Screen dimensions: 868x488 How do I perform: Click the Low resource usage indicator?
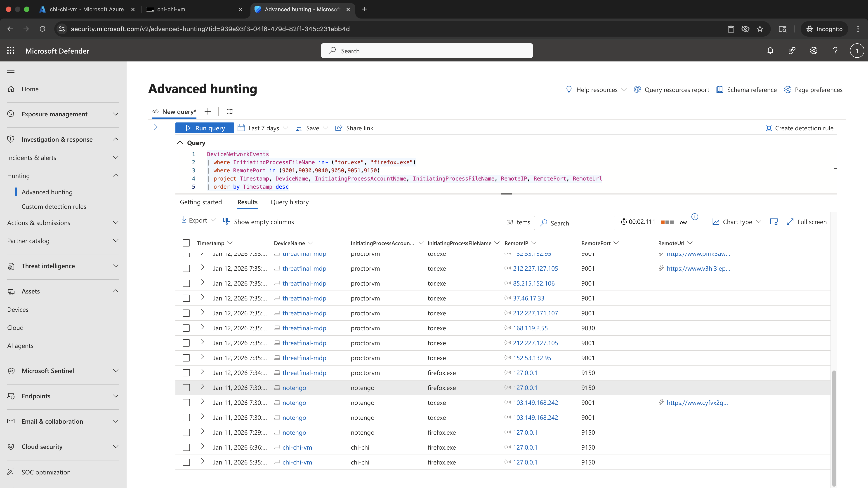click(674, 222)
